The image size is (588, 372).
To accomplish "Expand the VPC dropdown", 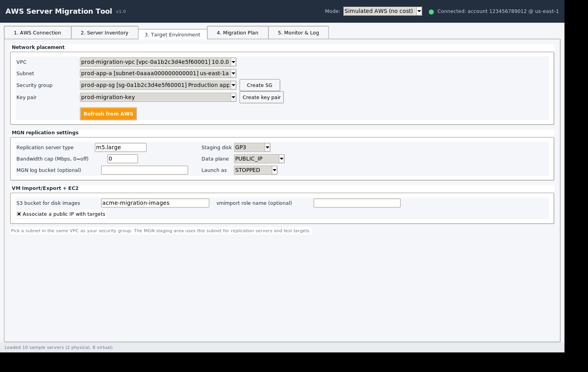I will point(158,62).
